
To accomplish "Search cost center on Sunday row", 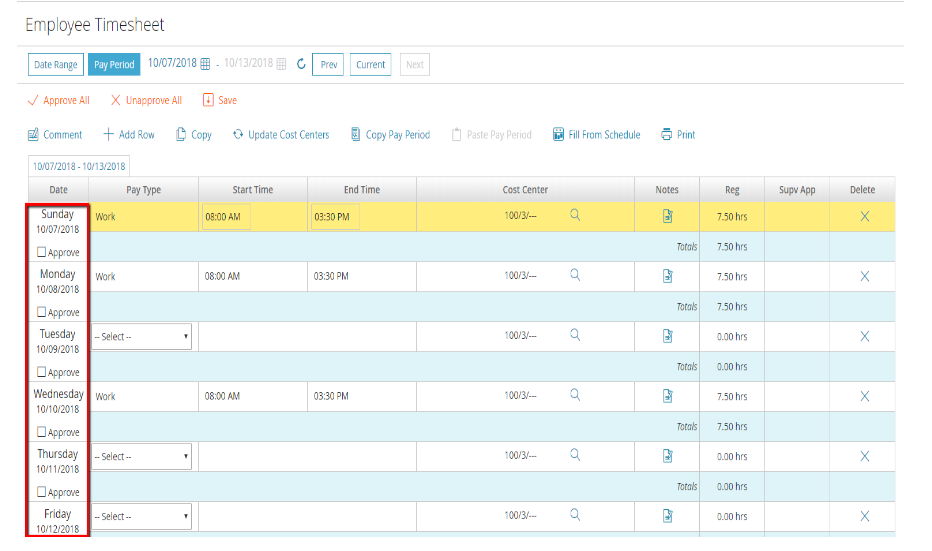I will click(x=575, y=215).
